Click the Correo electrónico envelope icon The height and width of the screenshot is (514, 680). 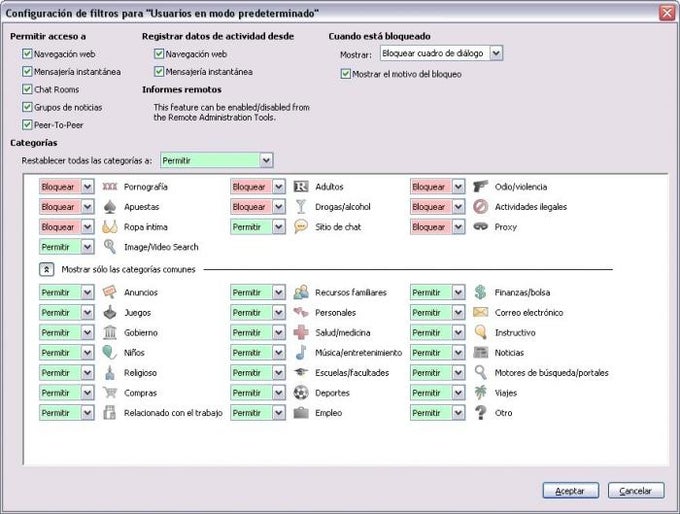point(481,312)
